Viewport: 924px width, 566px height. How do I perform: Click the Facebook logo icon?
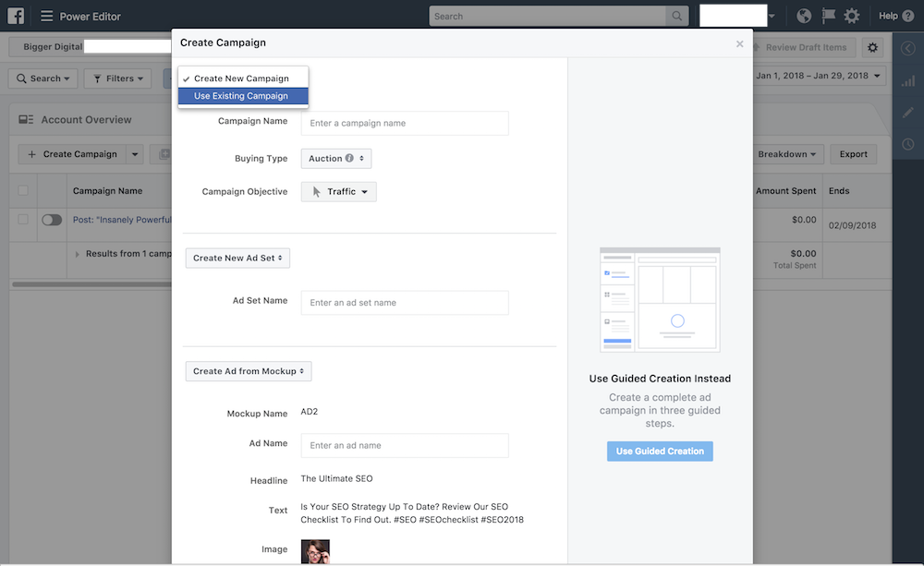coord(16,16)
